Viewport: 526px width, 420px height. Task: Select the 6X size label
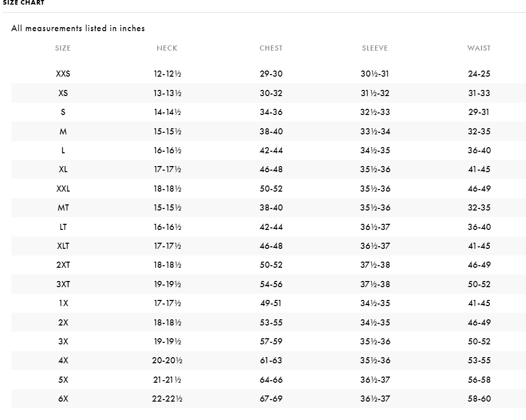[x=63, y=399]
